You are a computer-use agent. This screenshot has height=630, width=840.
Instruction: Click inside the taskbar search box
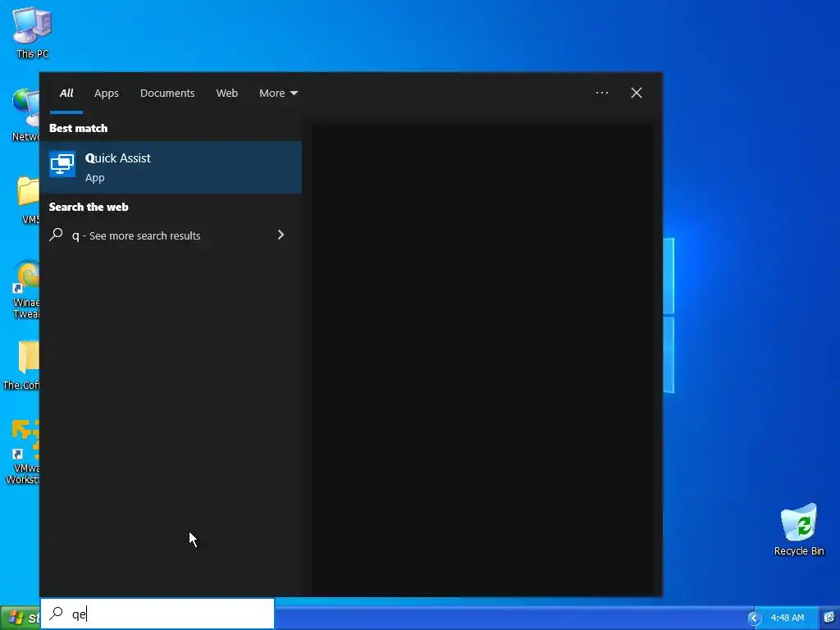pos(157,614)
